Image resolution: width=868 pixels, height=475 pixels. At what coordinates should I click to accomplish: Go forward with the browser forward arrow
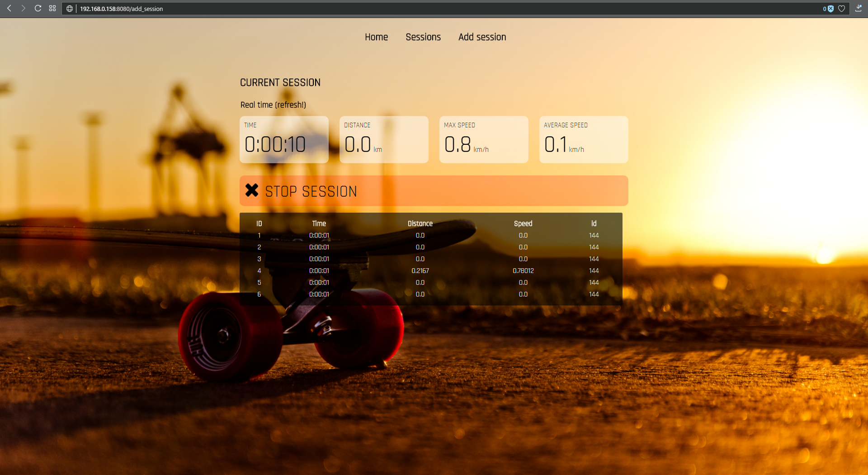pos(23,8)
